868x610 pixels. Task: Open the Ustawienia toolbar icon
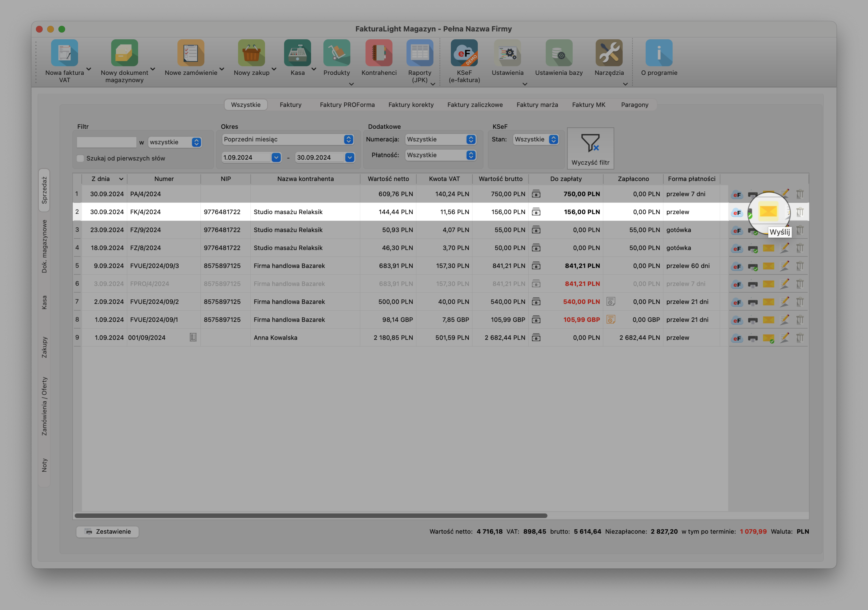coord(507,53)
